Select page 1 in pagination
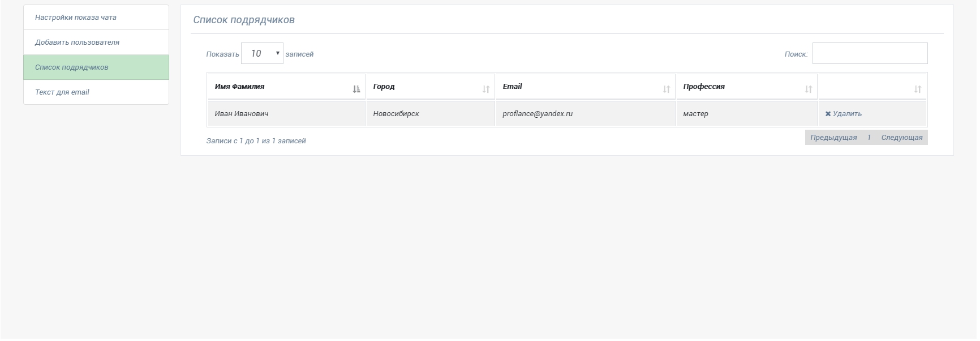Viewport: 980px width, 341px height. (x=869, y=138)
